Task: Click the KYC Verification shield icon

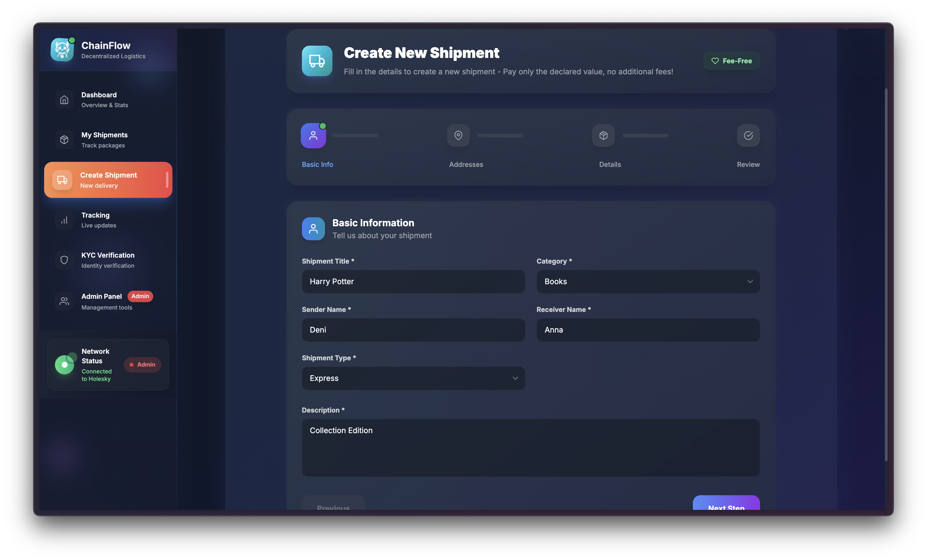Action: pos(64,260)
